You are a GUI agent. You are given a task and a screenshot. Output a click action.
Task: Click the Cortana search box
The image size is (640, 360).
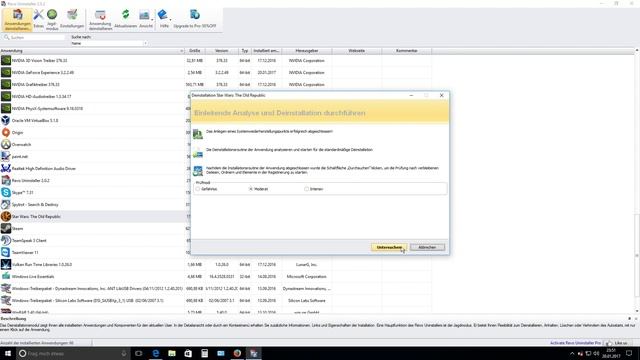click(x=73, y=353)
